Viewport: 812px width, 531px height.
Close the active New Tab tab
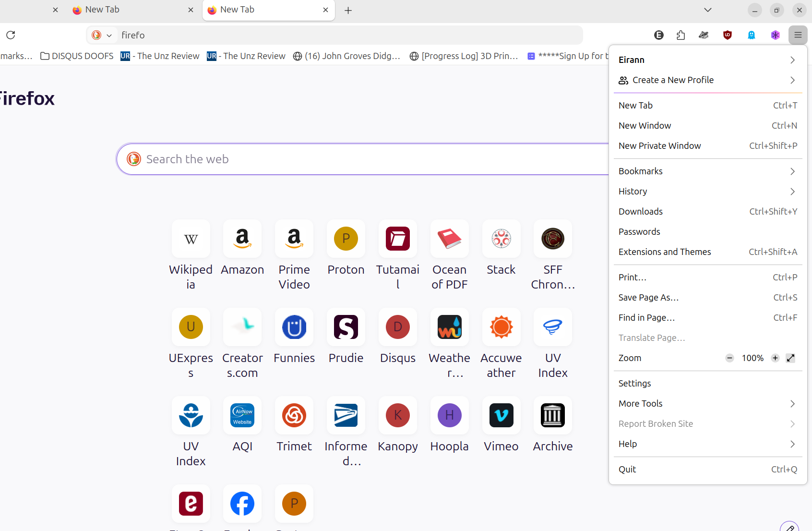pyautogui.click(x=326, y=10)
